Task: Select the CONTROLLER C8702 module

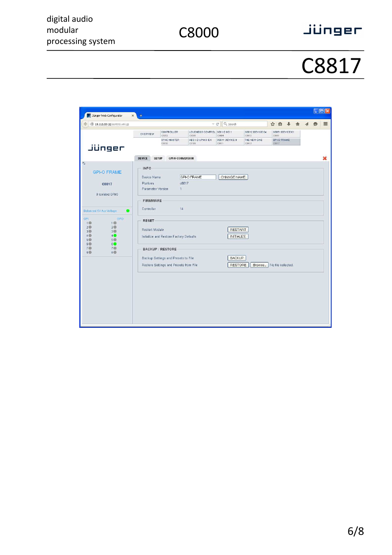Action: [174, 134]
